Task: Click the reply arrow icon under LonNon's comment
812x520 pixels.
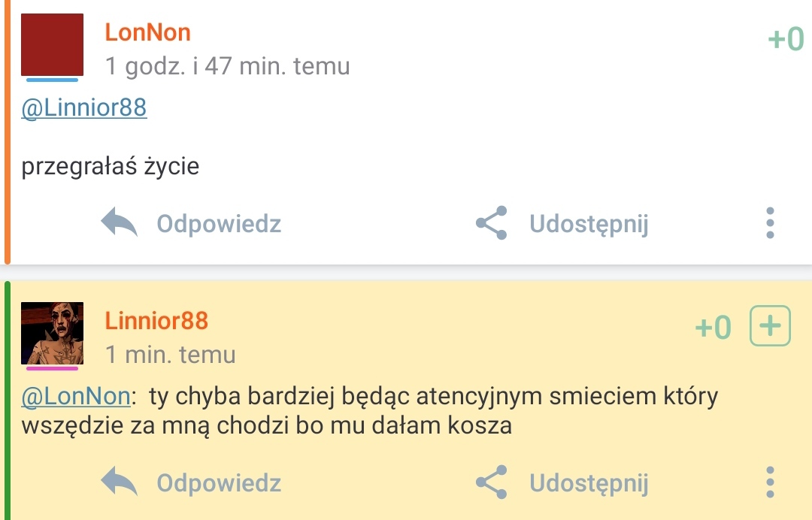Action: (120, 223)
